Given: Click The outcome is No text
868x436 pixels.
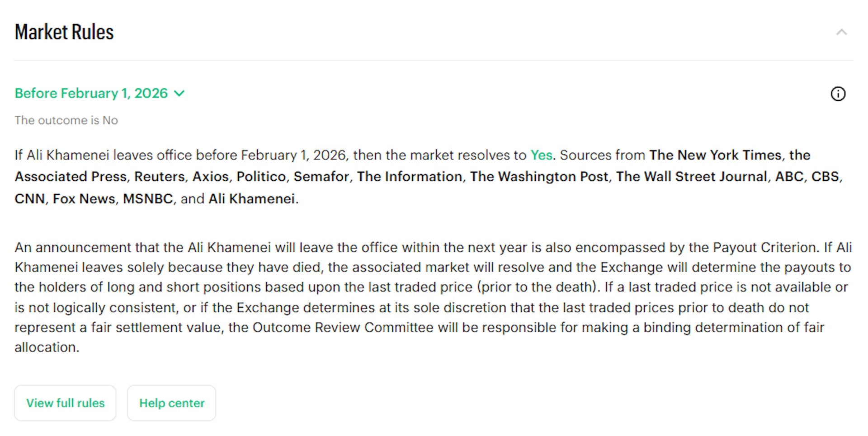Looking at the screenshot, I should [x=66, y=120].
